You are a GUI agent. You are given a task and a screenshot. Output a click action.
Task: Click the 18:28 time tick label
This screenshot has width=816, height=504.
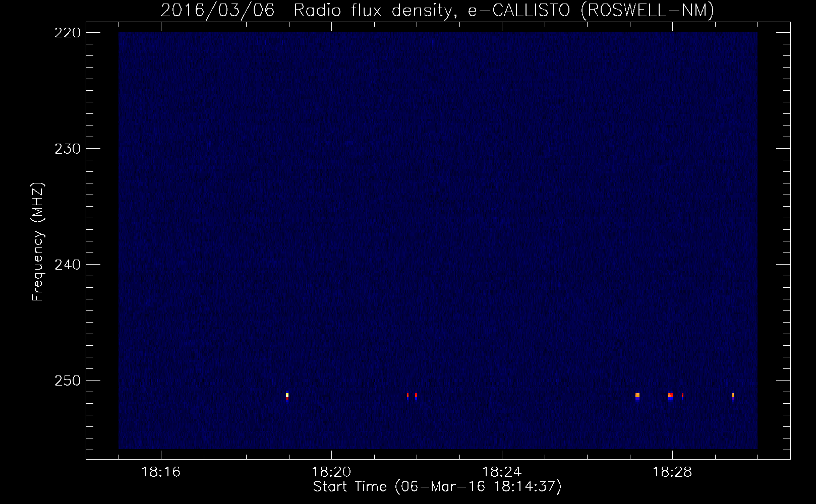point(672,472)
